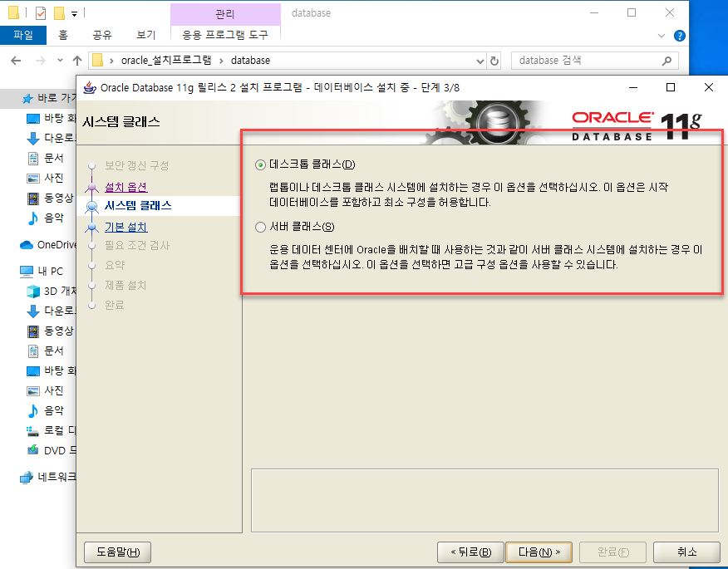Open the 보기 ribbon tab
Image resolution: width=728 pixels, height=569 pixels.
tap(145, 35)
